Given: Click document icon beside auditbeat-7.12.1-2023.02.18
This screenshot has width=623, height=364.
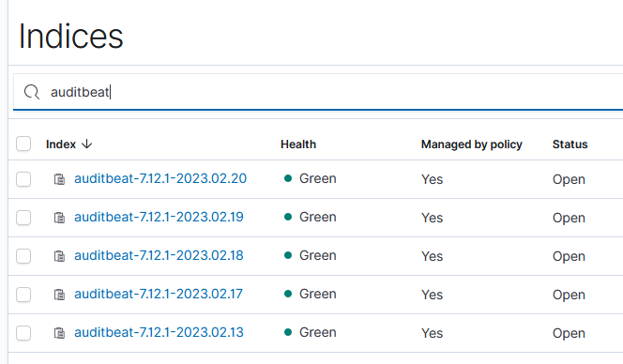Looking at the screenshot, I should pyautogui.click(x=60, y=256).
